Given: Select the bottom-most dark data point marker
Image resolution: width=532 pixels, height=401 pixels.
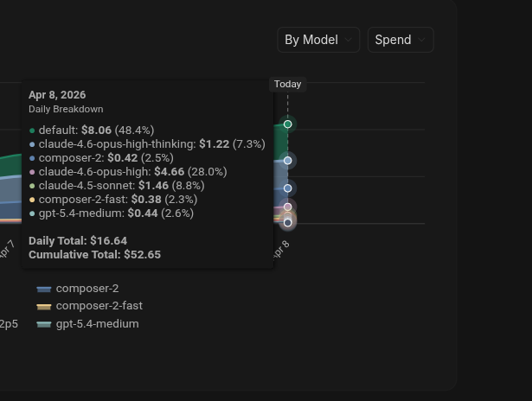Looking at the screenshot, I should click(x=288, y=222).
